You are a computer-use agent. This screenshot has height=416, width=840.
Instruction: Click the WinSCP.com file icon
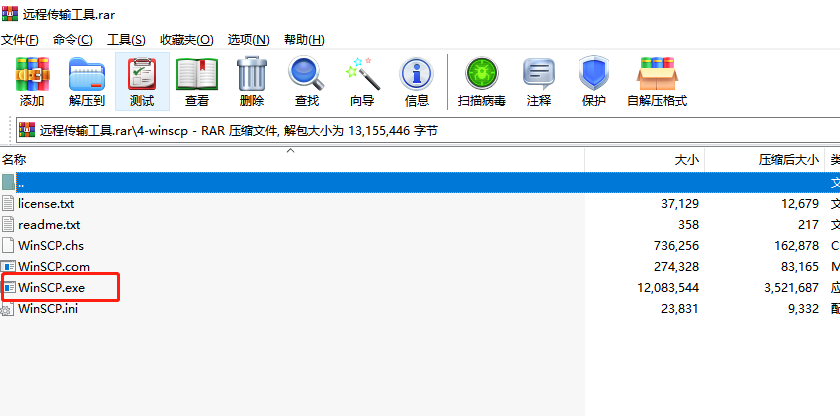(x=8, y=266)
